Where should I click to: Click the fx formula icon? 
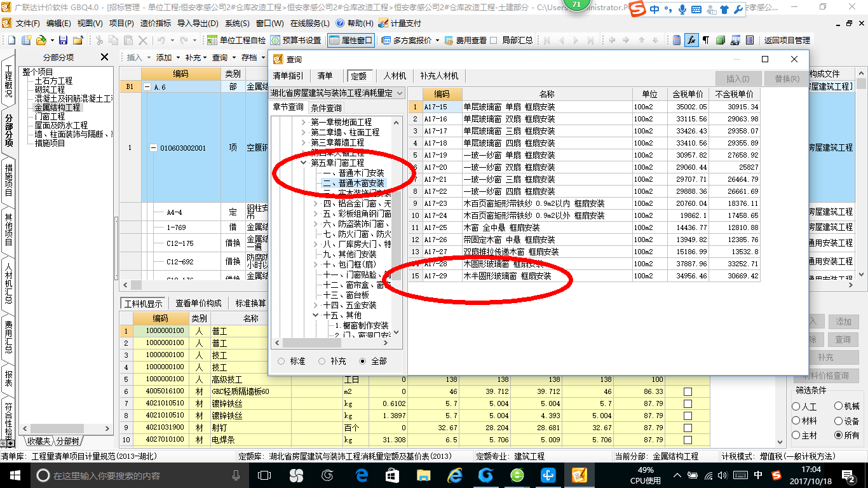click(x=691, y=40)
